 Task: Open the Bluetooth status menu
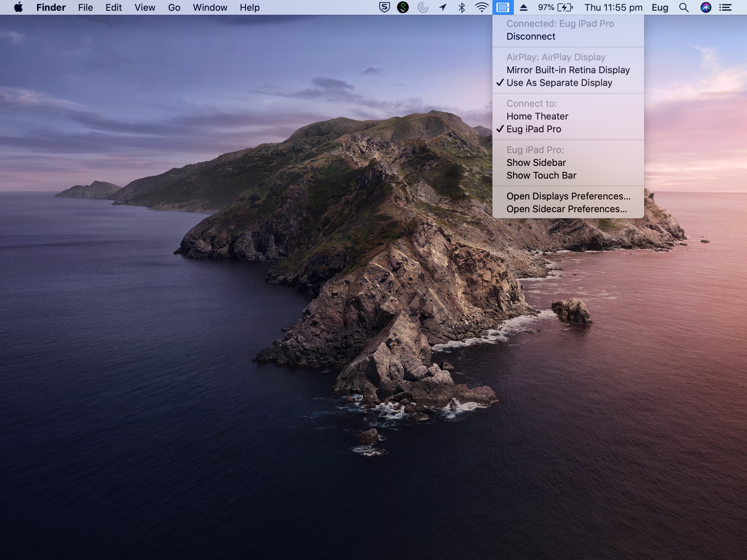pos(462,7)
